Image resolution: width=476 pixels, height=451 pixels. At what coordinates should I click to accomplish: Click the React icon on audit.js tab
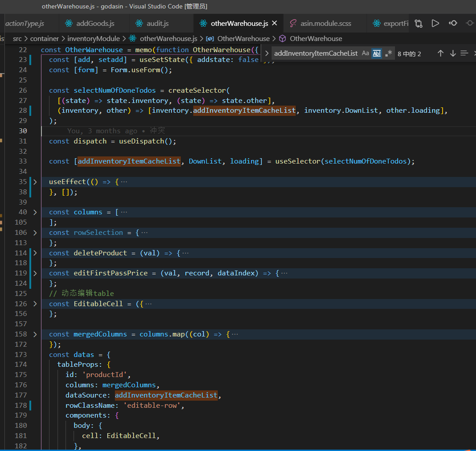point(139,23)
